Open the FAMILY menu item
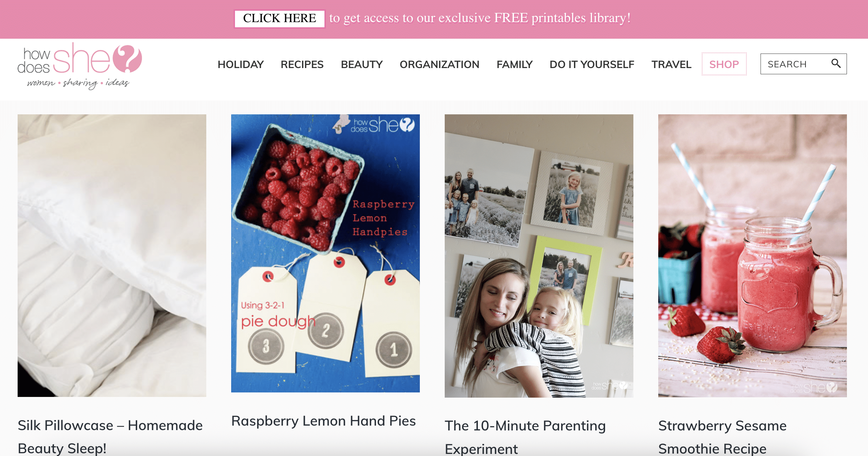868x456 pixels. click(515, 64)
